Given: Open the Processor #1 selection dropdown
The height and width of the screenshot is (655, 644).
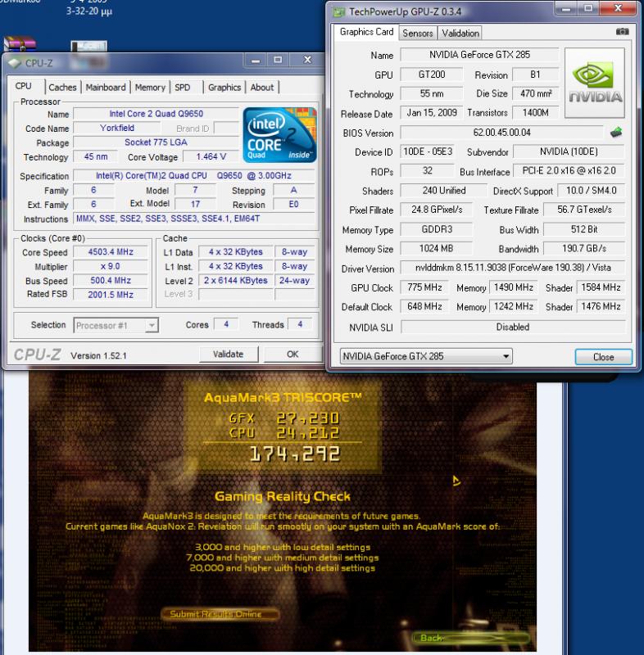Looking at the screenshot, I should pyautogui.click(x=116, y=325).
